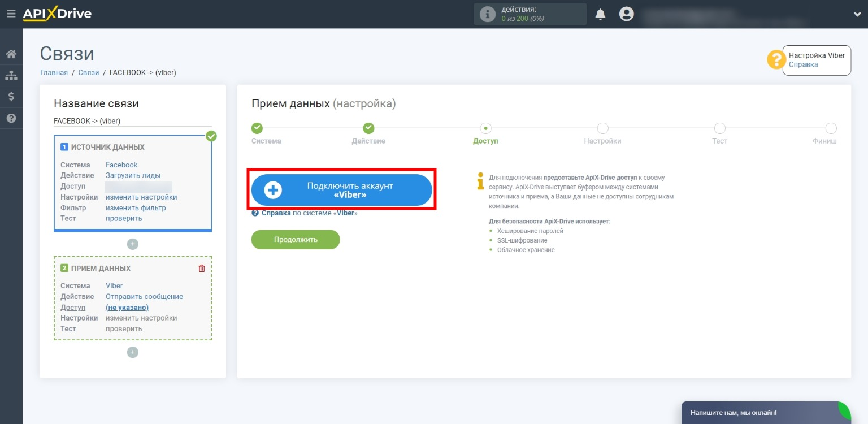Click the green 'Продолжить' button
868x424 pixels.
point(296,240)
